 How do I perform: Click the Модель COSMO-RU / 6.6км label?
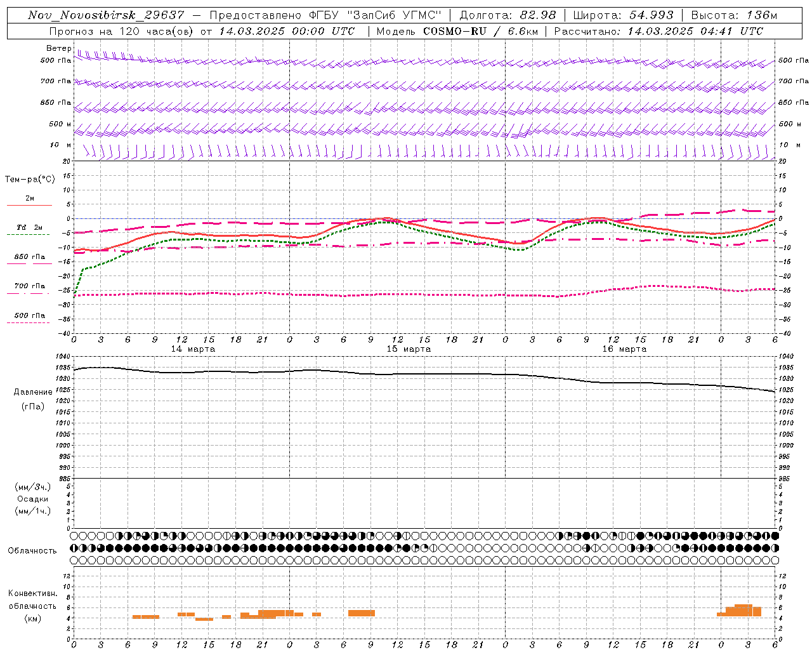click(x=457, y=31)
